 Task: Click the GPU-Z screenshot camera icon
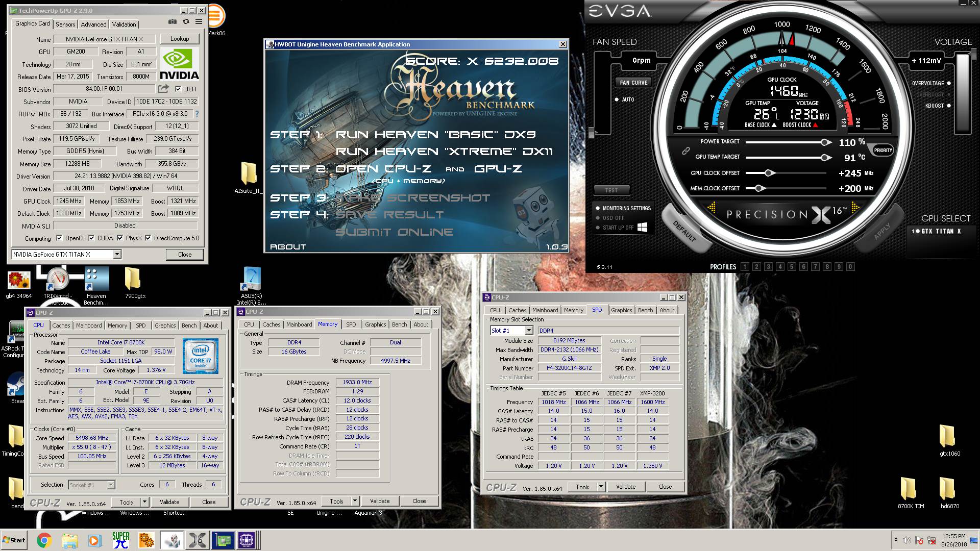point(173,22)
